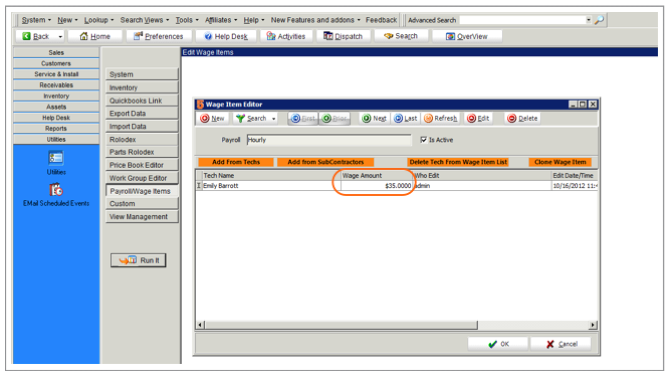The width and height of the screenshot is (671, 376).
Task: Open Preferences from the toolbar
Action: 158,36
